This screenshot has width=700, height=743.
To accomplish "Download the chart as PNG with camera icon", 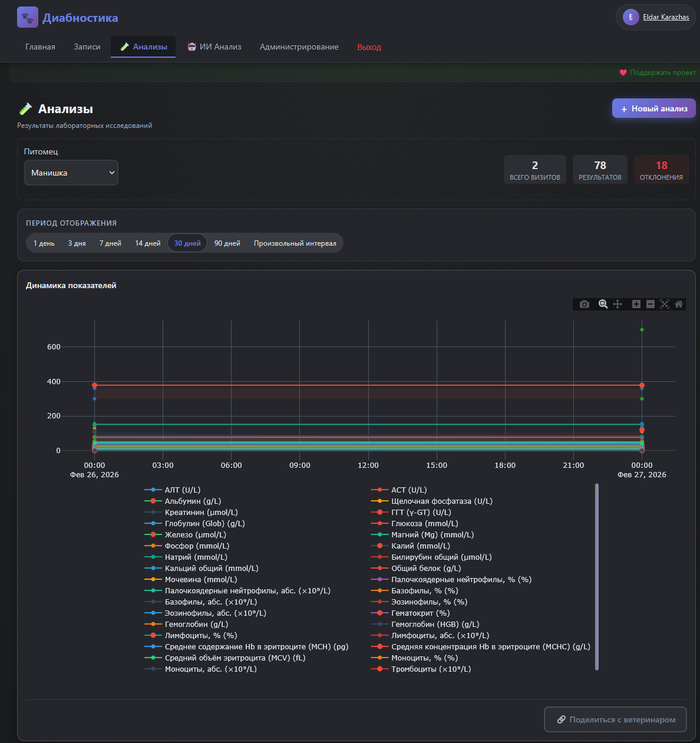I will 584,304.
